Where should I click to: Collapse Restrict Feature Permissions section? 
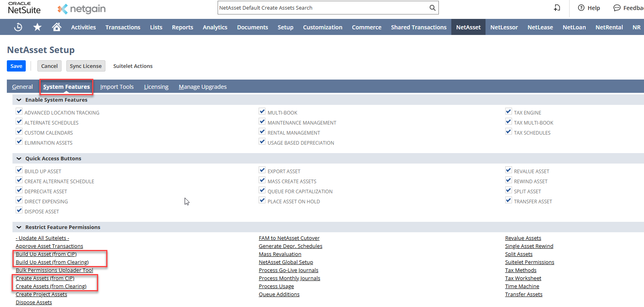point(19,227)
